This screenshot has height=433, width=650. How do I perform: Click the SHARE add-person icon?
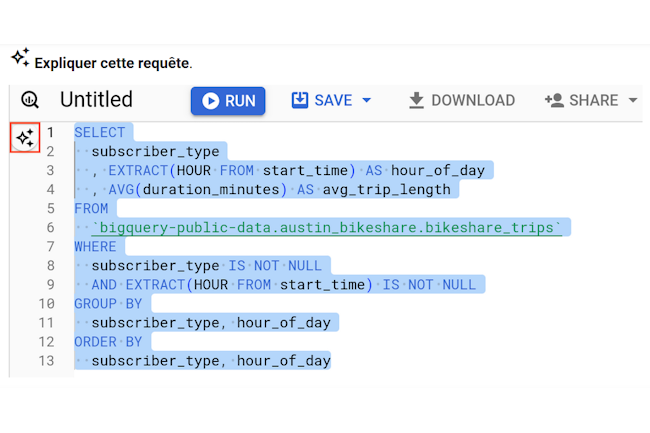pos(554,100)
